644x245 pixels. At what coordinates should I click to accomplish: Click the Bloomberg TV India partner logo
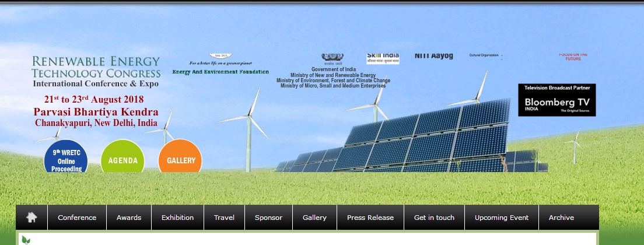tap(556, 100)
